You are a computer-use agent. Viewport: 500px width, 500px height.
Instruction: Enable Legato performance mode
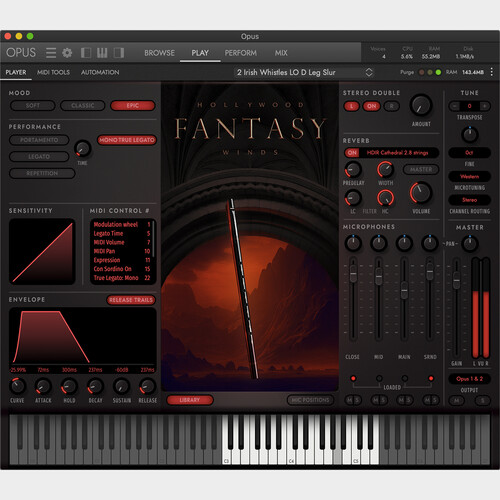(39, 156)
